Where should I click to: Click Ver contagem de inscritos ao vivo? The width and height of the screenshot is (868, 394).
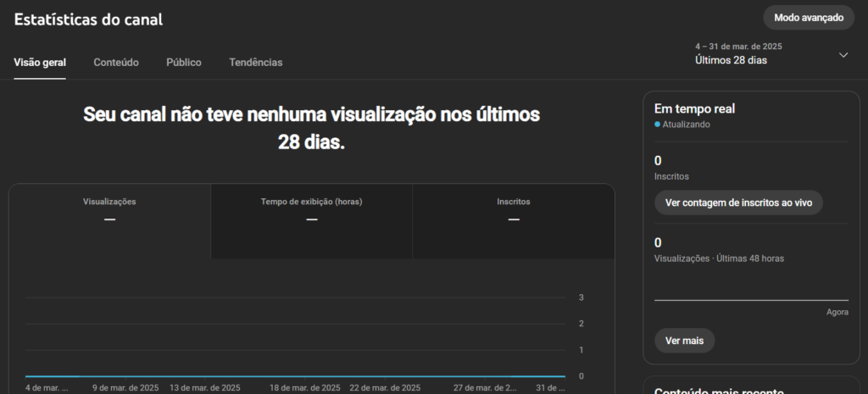click(x=738, y=203)
